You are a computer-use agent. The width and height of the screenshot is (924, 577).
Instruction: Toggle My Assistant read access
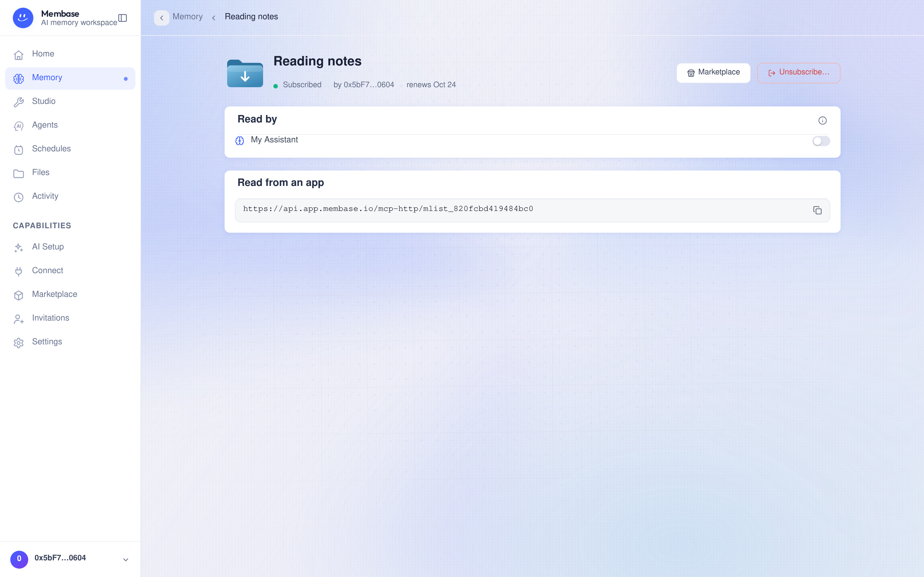(821, 141)
